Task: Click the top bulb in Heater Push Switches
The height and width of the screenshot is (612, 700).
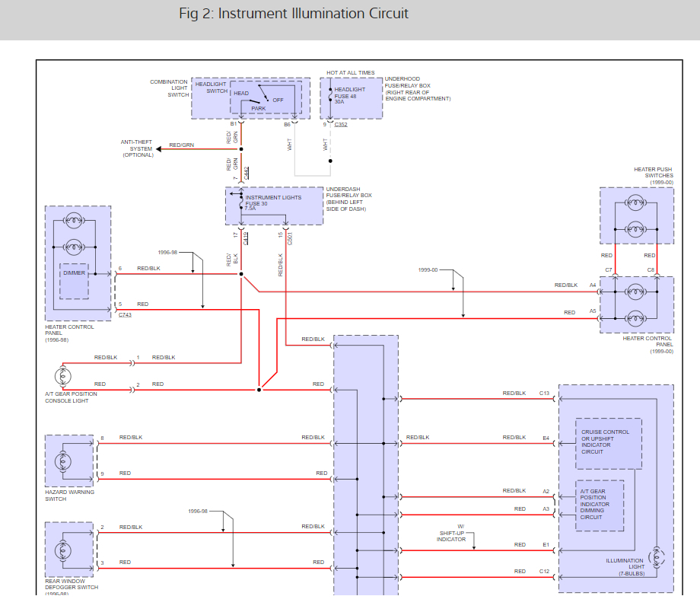Action: pos(636,203)
